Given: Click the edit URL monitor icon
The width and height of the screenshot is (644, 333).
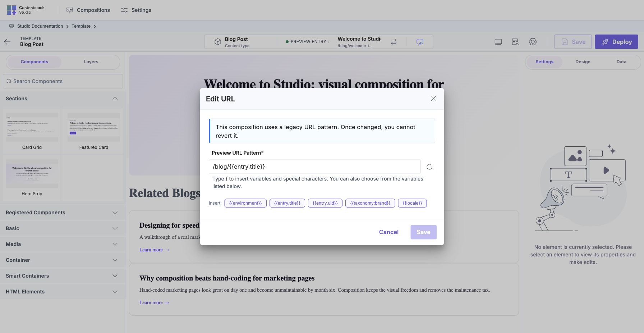Looking at the screenshot, I should pyautogui.click(x=420, y=42).
